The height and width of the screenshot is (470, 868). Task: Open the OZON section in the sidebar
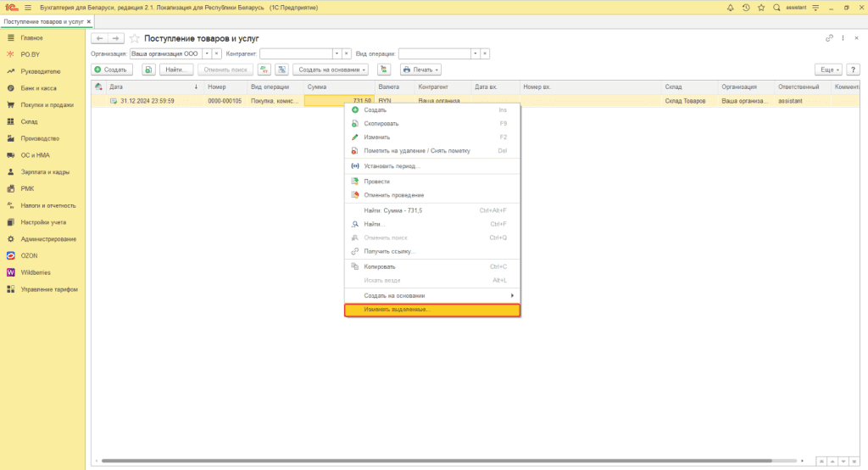click(x=29, y=255)
